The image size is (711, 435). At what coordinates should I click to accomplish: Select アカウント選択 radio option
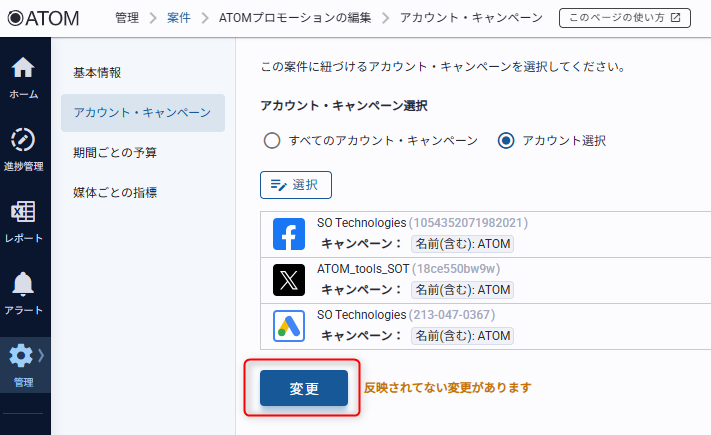tap(506, 141)
